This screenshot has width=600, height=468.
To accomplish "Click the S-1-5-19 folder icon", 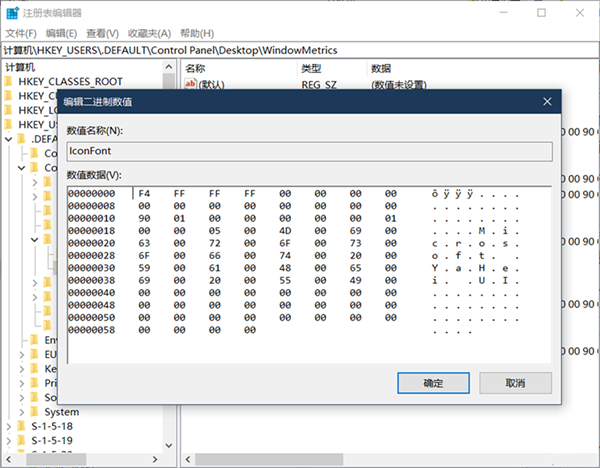I will click(22, 439).
